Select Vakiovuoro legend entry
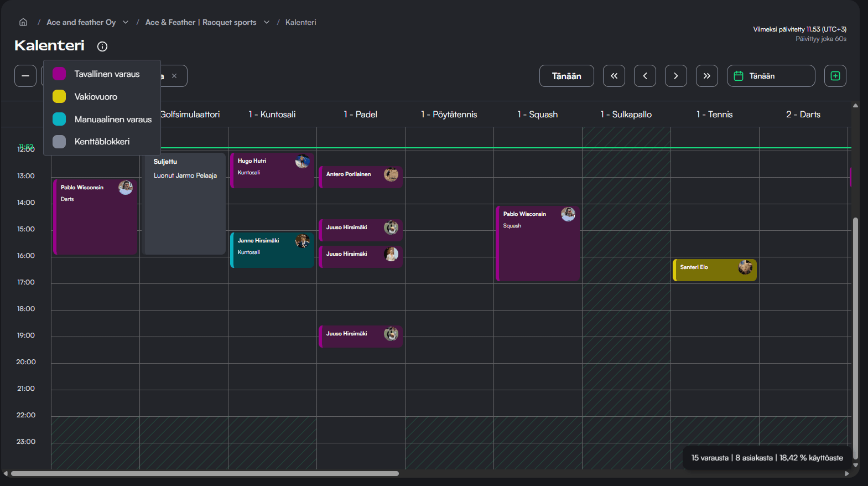868x486 pixels. (x=96, y=97)
